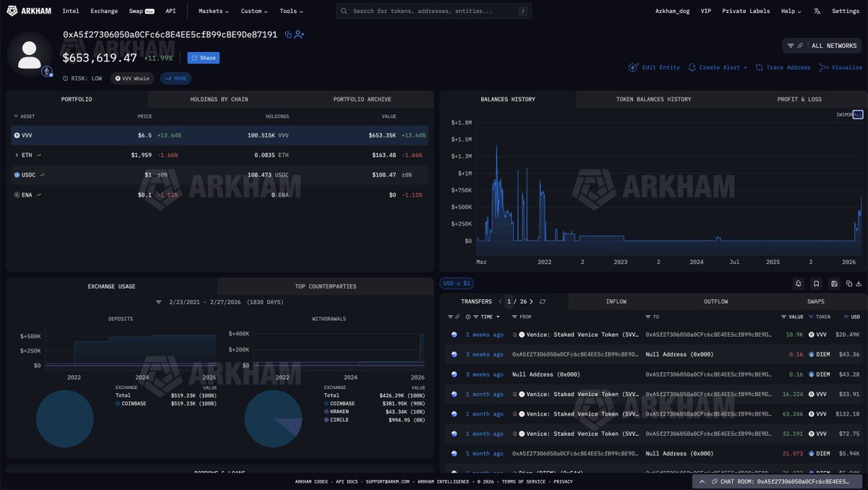Click the Trace Address icon
The width and height of the screenshot is (868, 490).
coord(759,67)
